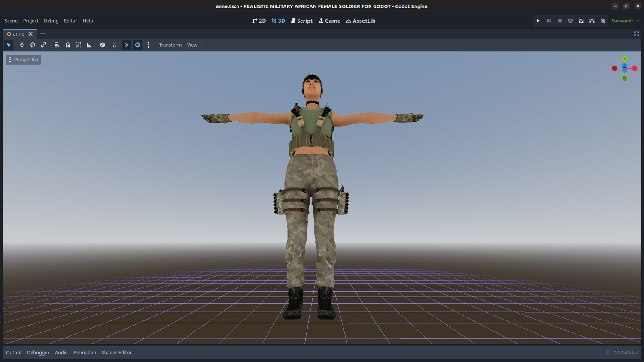
Task: Switch to the 2D workspace
Action: 259,21
